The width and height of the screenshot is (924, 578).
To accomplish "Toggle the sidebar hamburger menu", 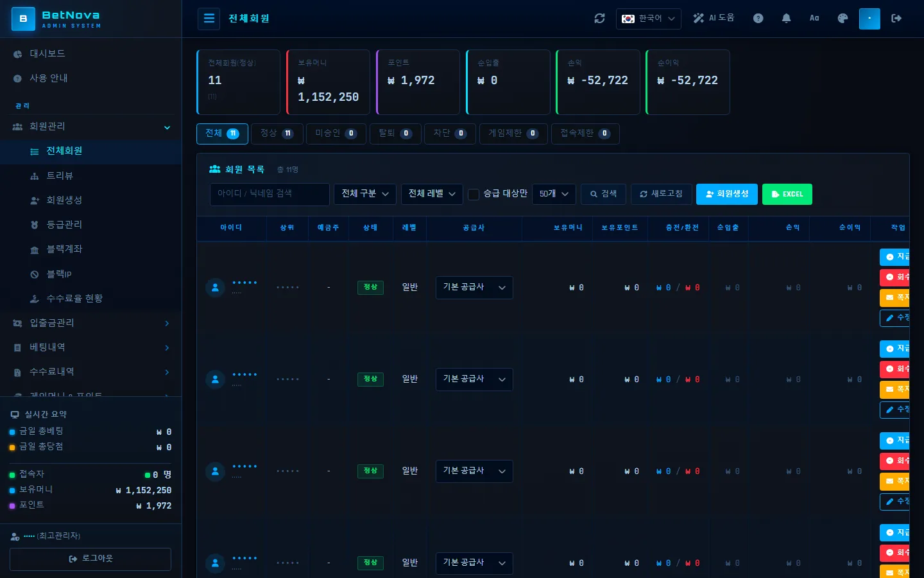I will click(x=209, y=19).
